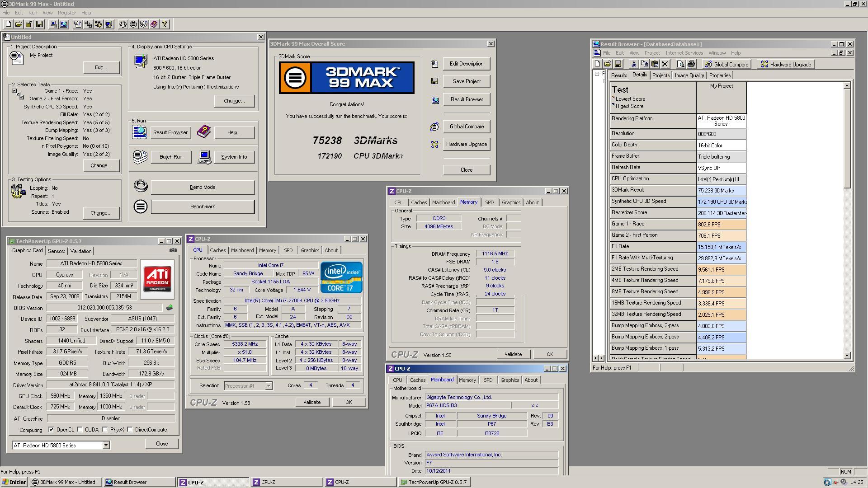Viewport: 868px width, 488px height.
Task: Click the Demo Mode button
Action: click(x=203, y=187)
